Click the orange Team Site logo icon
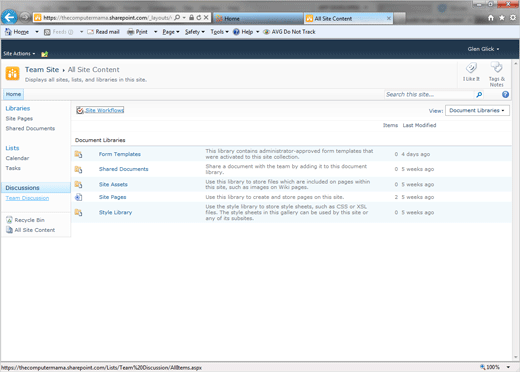Screen dimensions: 520x372 coord(12,73)
